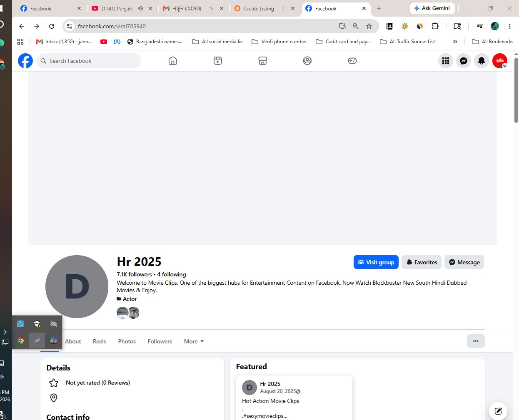519x420 pixels.
Task: Expand the All Traffic Sourse List folder
Action: pyautogui.click(x=407, y=42)
